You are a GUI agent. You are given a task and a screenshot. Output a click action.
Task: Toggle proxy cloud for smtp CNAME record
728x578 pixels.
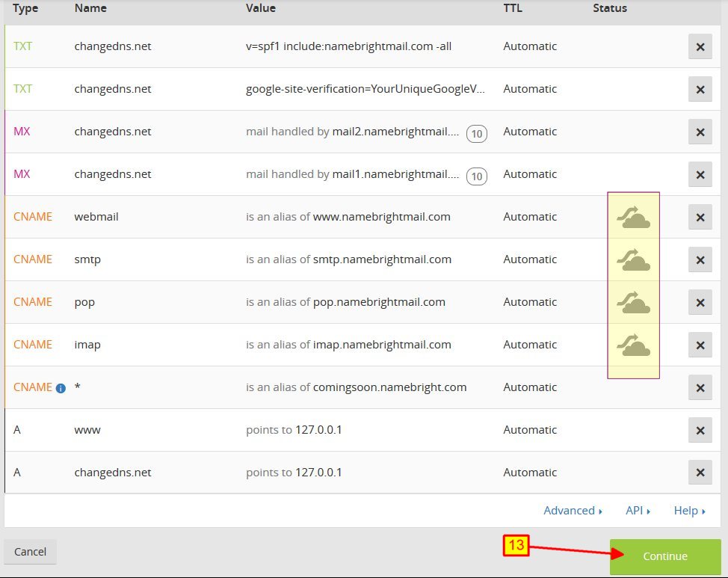coord(633,259)
